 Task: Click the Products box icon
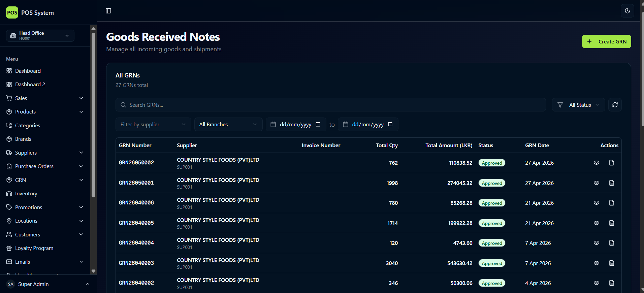tap(9, 111)
